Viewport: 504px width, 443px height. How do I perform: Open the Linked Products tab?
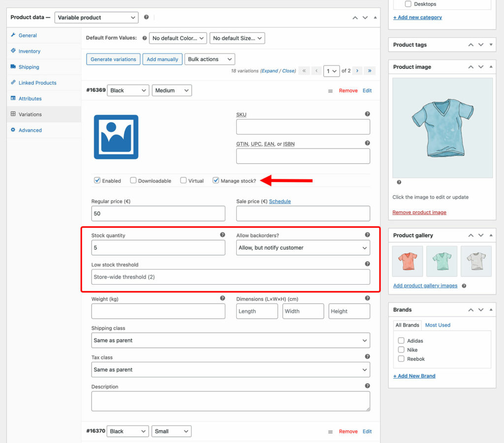click(37, 83)
